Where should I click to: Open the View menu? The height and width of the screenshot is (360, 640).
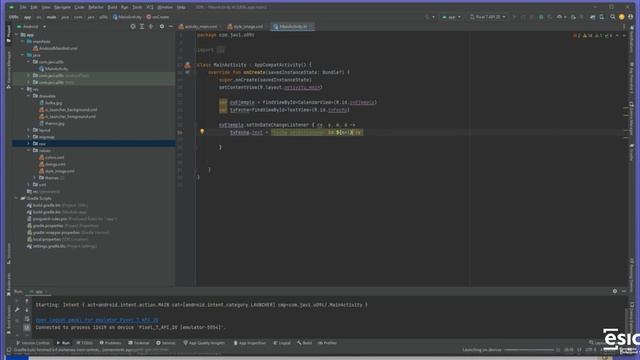pyautogui.click(x=46, y=7)
